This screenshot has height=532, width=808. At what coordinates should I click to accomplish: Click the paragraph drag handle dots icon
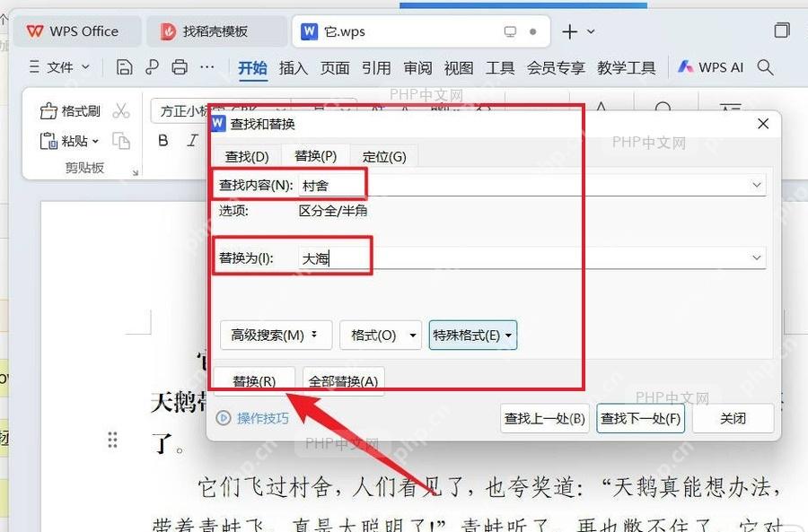[112, 440]
